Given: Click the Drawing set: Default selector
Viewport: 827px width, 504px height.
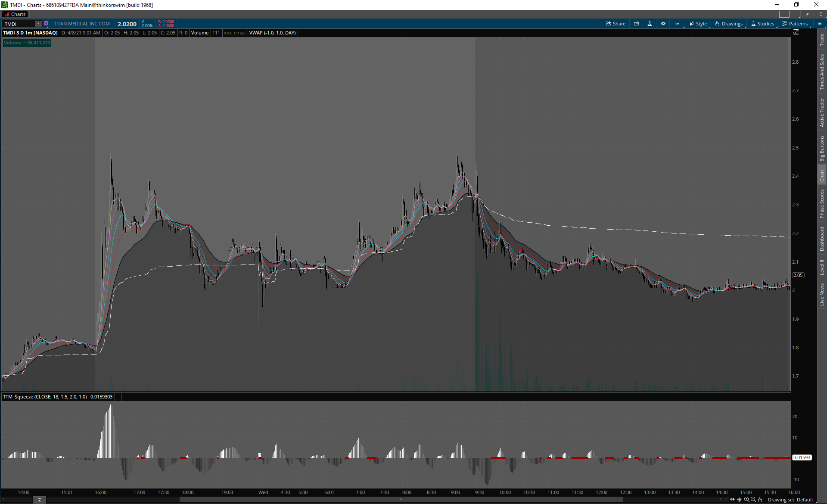Looking at the screenshot, I should (x=790, y=500).
